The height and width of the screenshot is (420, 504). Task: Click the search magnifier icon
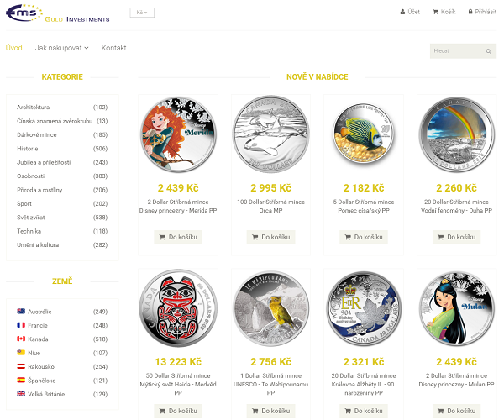488,51
